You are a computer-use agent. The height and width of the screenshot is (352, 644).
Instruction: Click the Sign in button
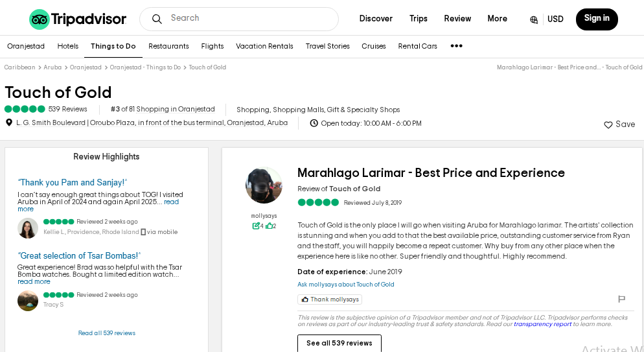tap(597, 19)
